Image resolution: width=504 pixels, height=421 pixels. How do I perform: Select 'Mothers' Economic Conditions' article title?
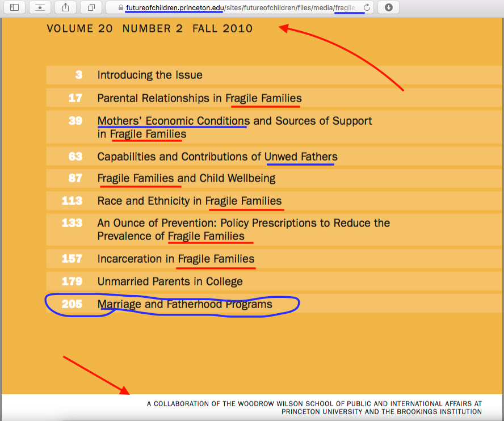[x=174, y=121]
